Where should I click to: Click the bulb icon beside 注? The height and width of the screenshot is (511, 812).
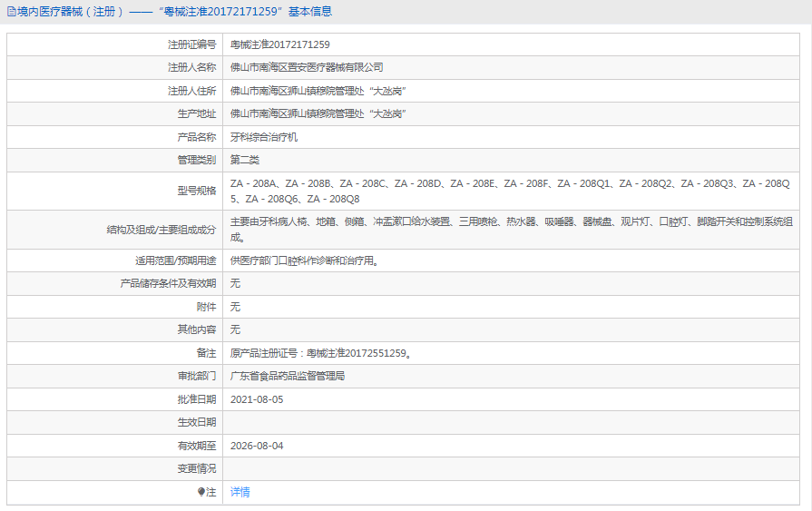[x=201, y=492]
